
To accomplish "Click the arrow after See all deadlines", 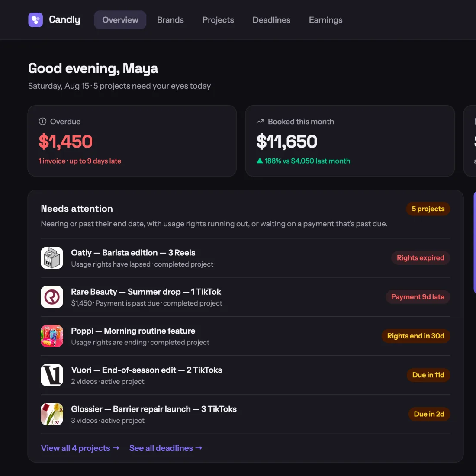I will pyautogui.click(x=199, y=448).
